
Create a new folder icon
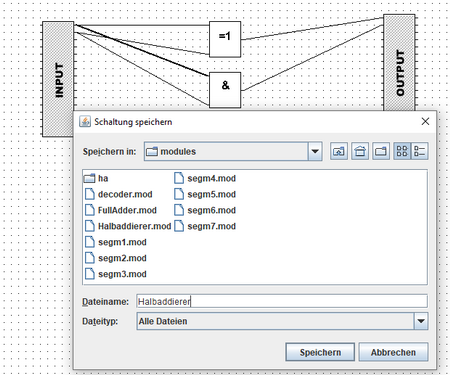point(381,152)
